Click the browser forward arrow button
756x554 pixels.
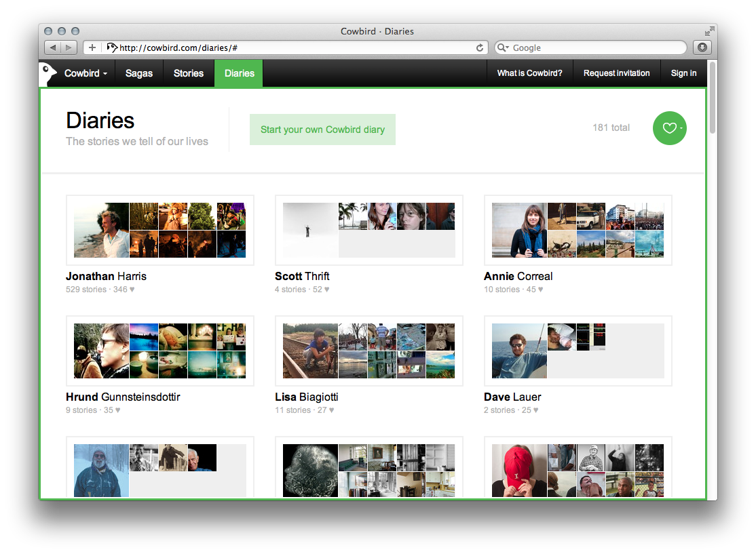(x=69, y=47)
